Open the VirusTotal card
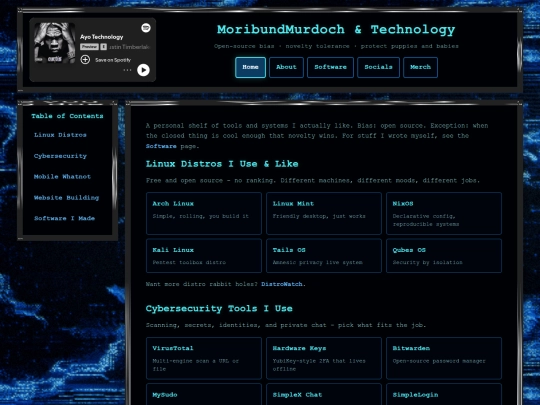The height and width of the screenshot is (405, 540). tap(204, 358)
